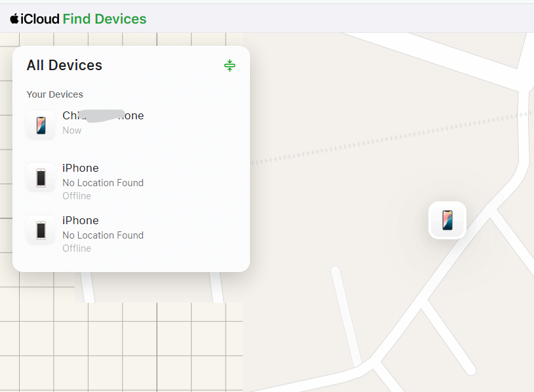Click the colored iPhone icon in device list

41,125
